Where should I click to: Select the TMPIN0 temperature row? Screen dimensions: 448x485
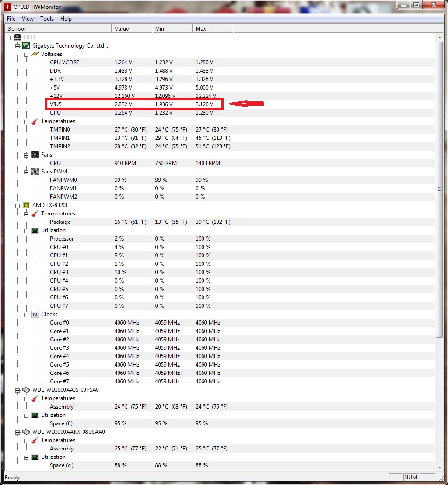pyautogui.click(x=242, y=130)
